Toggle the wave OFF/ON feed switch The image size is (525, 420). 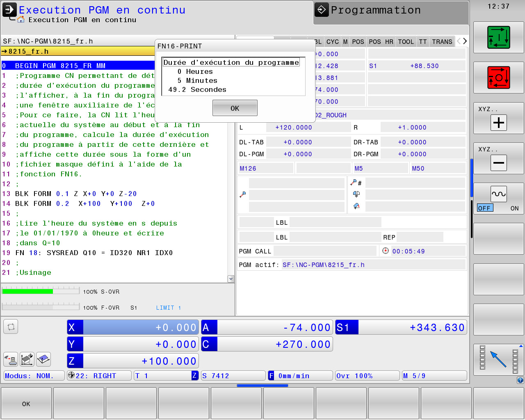(499, 199)
